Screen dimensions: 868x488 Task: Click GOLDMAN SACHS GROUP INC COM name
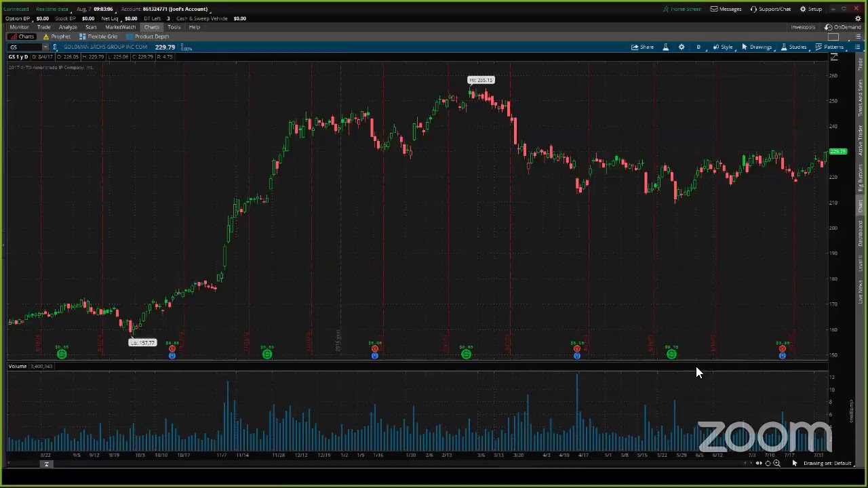point(105,47)
